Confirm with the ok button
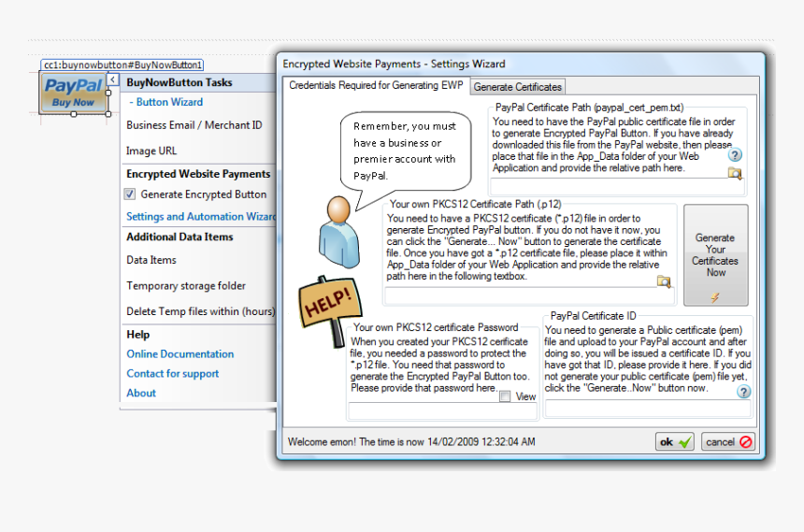This screenshot has width=804, height=532. 675,441
